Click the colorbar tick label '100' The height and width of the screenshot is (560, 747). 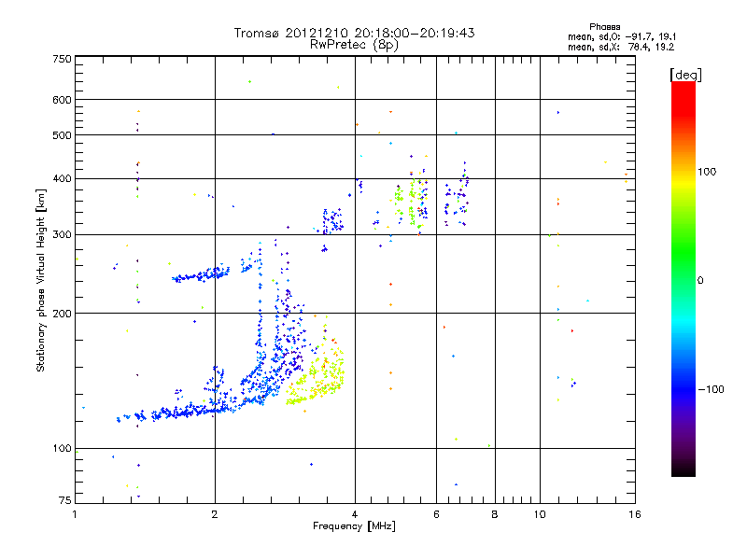(x=707, y=172)
